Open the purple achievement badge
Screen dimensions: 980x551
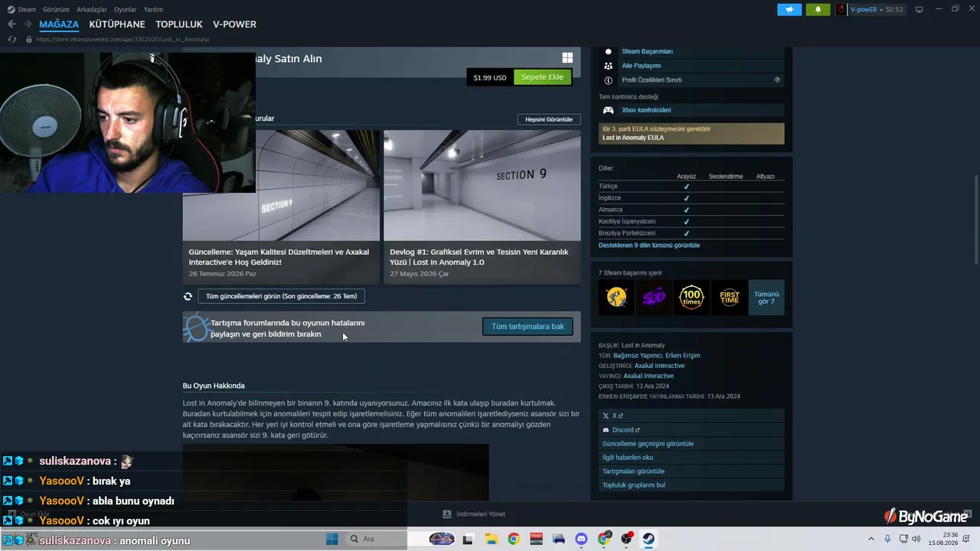click(654, 297)
